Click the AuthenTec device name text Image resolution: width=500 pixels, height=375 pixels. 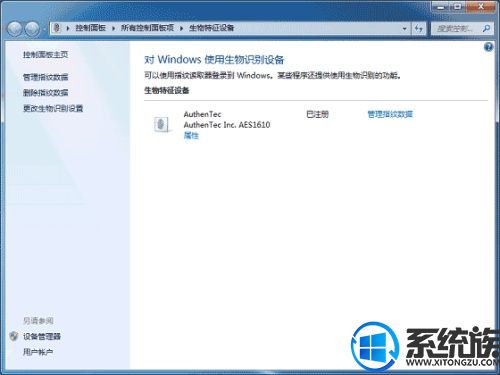click(202, 114)
